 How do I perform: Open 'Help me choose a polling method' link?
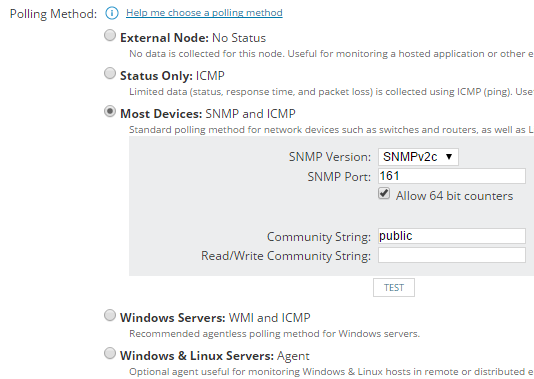204,13
